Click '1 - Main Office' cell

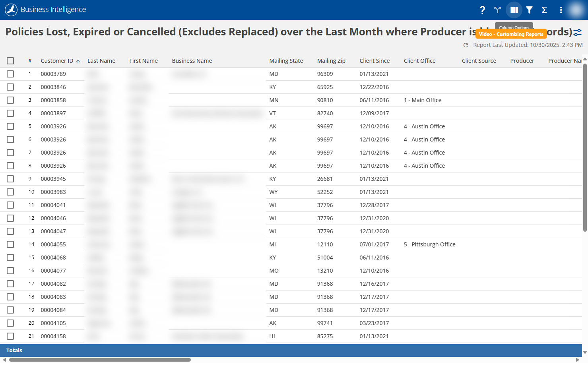423,100
